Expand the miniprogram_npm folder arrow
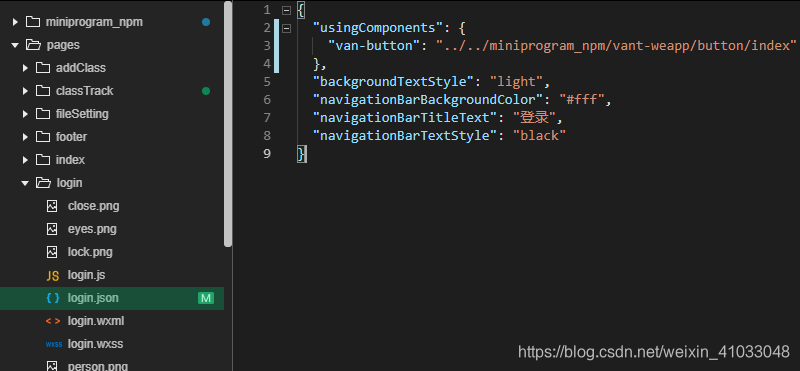Viewport: 800px width, 371px height. click(15, 22)
